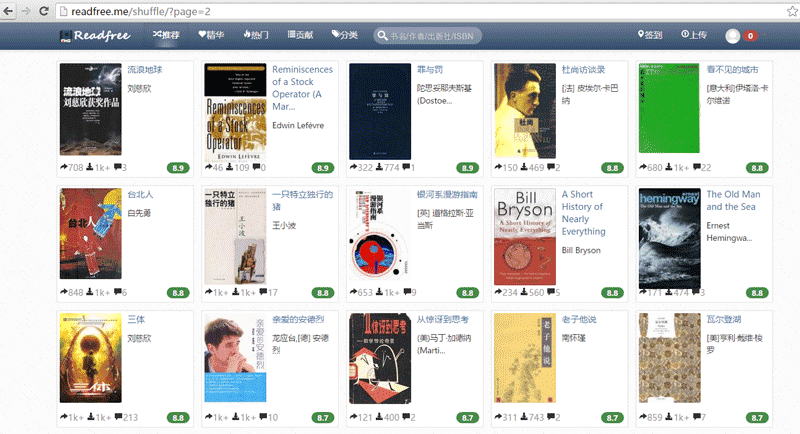The image size is (800, 434).
Task: Open the 罪与罚 dark blue cover
Action: pyautogui.click(x=380, y=111)
